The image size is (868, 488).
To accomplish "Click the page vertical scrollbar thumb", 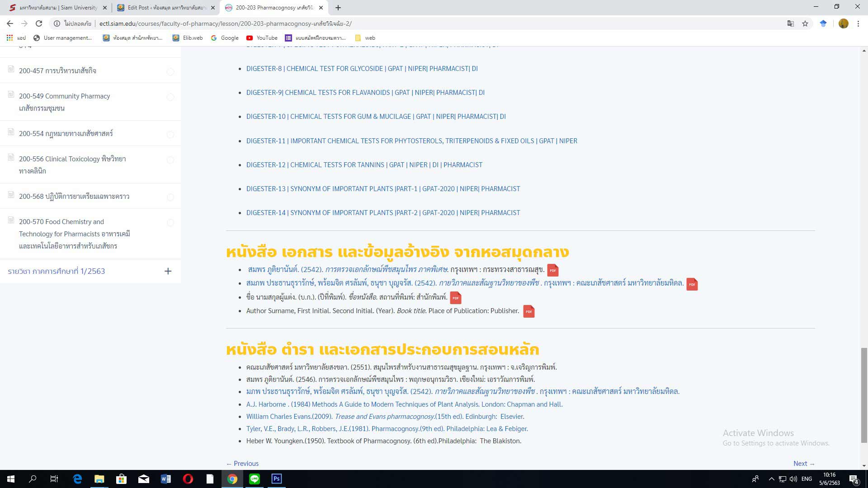I will 864,395.
